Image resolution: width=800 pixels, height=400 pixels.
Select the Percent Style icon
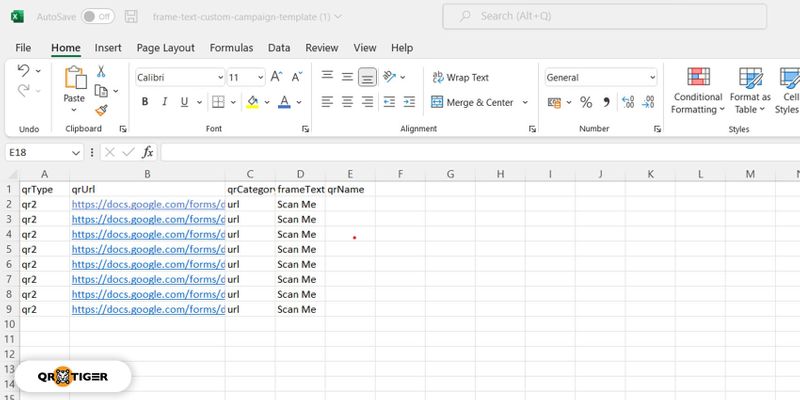(x=586, y=102)
